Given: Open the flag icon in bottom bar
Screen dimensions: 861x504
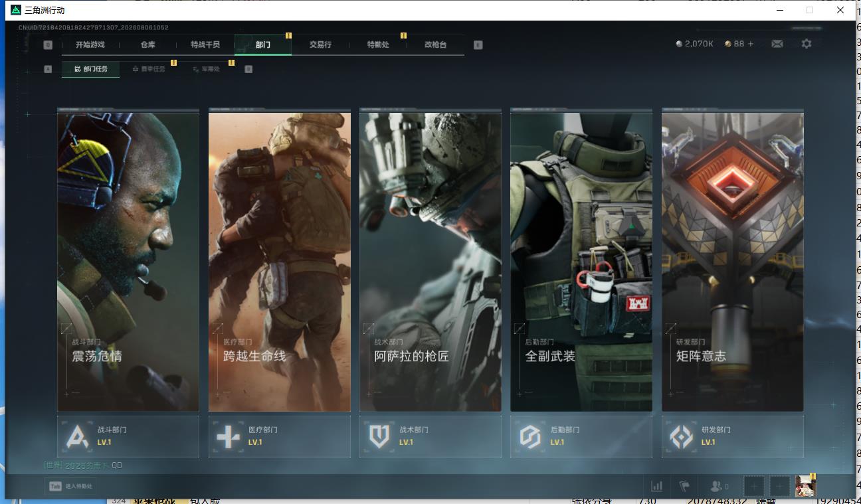Looking at the screenshot, I should coord(685,486).
